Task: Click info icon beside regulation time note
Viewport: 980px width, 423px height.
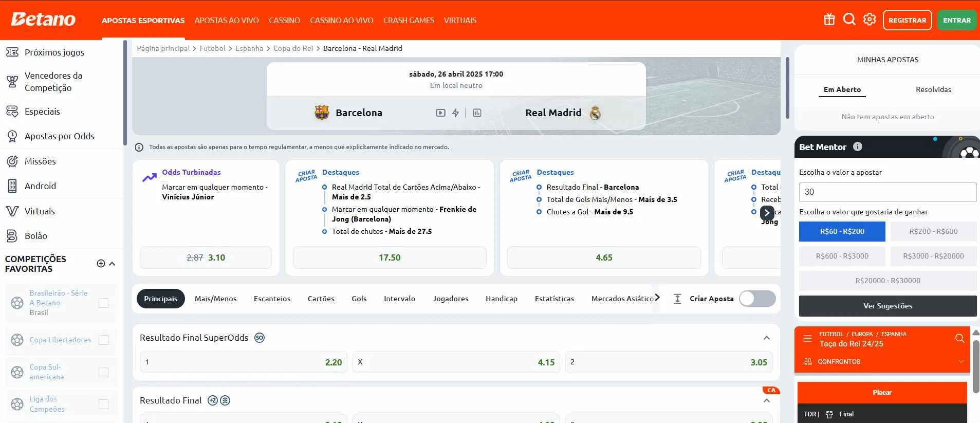Action: coord(139,148)
